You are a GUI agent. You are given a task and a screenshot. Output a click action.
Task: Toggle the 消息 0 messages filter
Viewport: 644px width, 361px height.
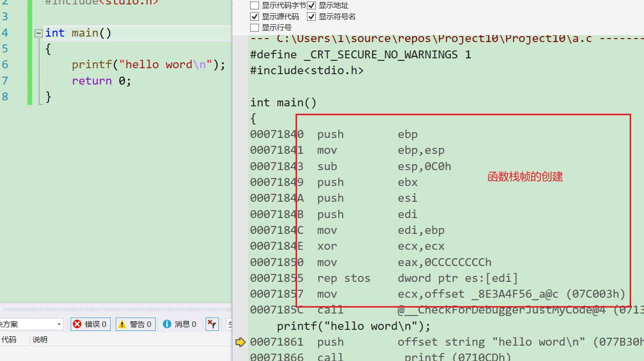pos(179,324)
